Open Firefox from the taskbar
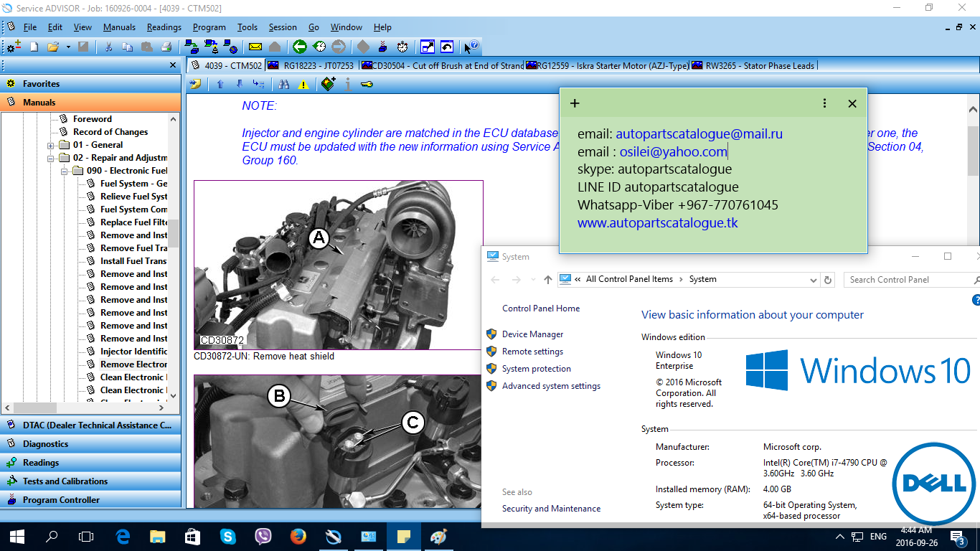Viewport: 980px width, 551px height. click(298, 536)
